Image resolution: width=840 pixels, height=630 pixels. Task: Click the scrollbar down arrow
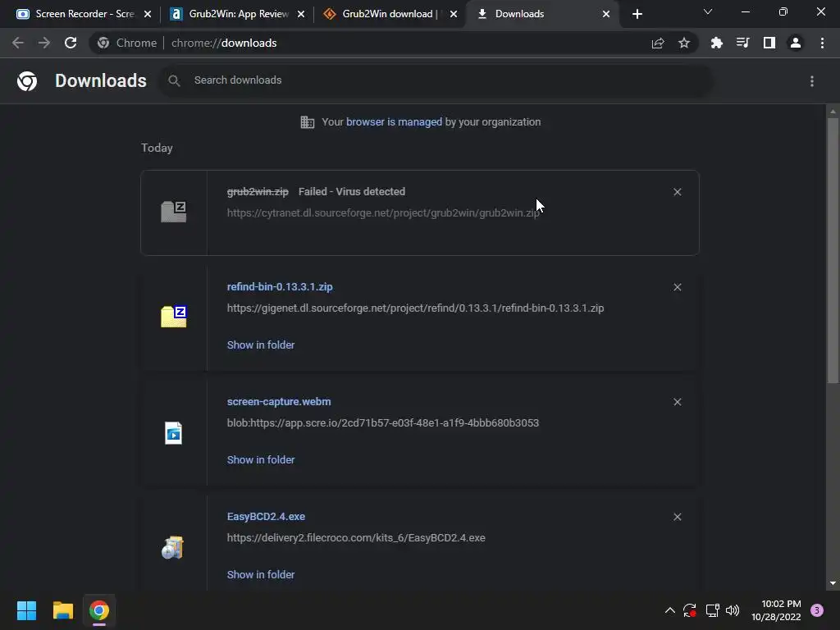click(x=833, y=583)
